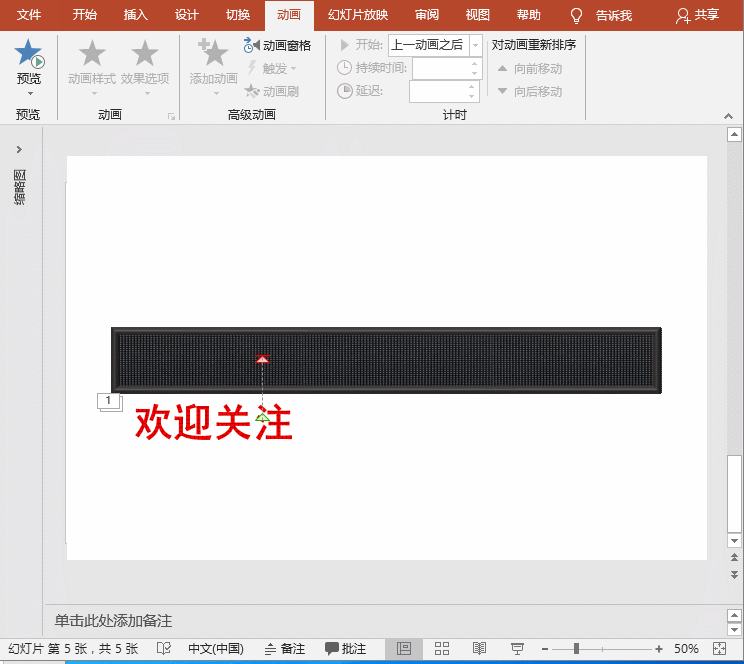Toggle the Notes (备注) pane button

pos(285,648)
